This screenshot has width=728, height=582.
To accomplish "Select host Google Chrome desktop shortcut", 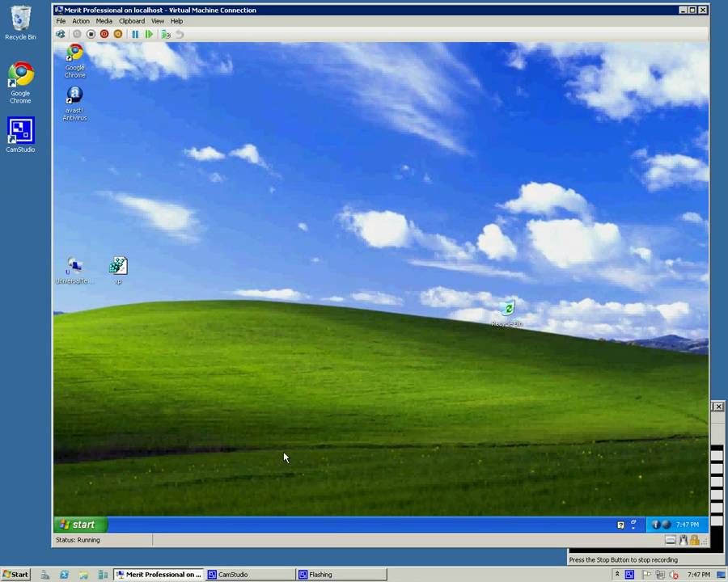I will (20, 82).
